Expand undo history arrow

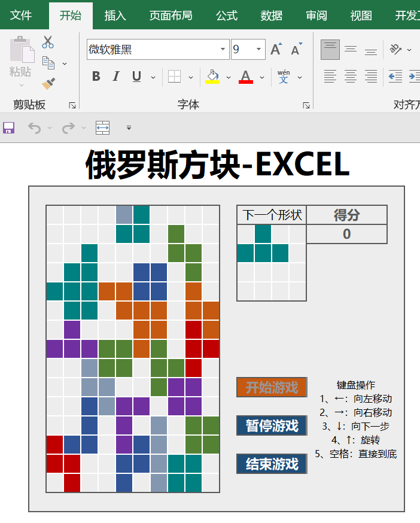[x=50, y=127]
